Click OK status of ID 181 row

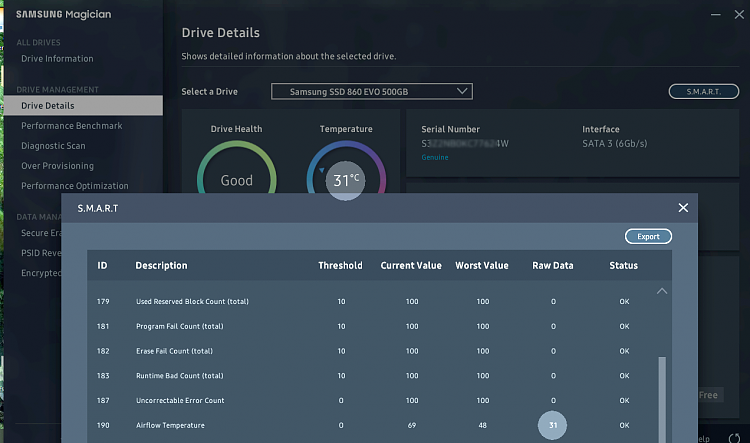pyautogui.click(x=624, y=326)
